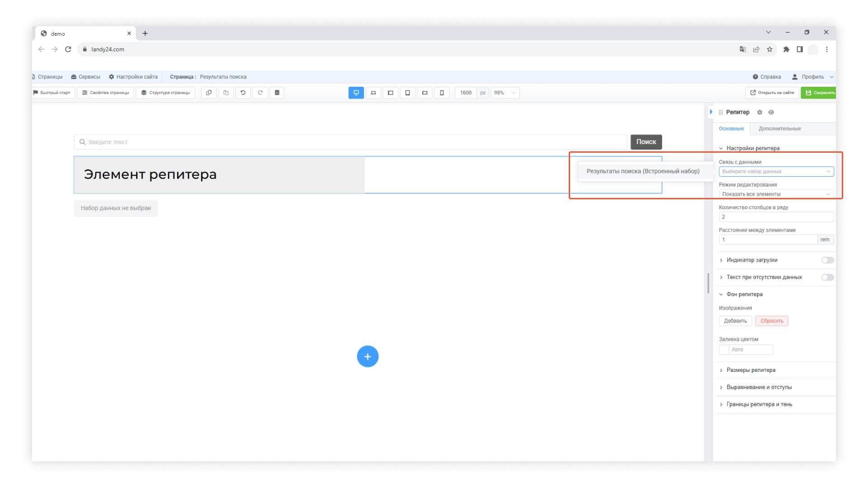This screenshot has width=868, height=488.
Task: Select the landscape tablet viewport
Action: pos(391,93)
